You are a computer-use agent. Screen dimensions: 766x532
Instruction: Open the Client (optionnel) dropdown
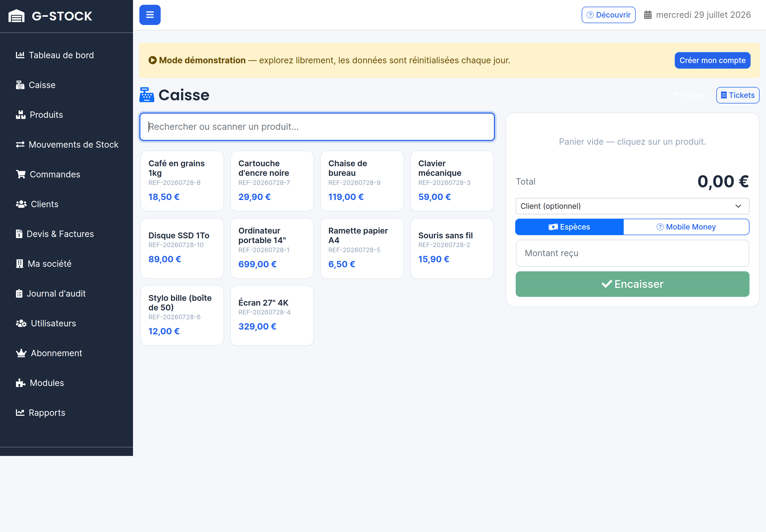(632, 206)
